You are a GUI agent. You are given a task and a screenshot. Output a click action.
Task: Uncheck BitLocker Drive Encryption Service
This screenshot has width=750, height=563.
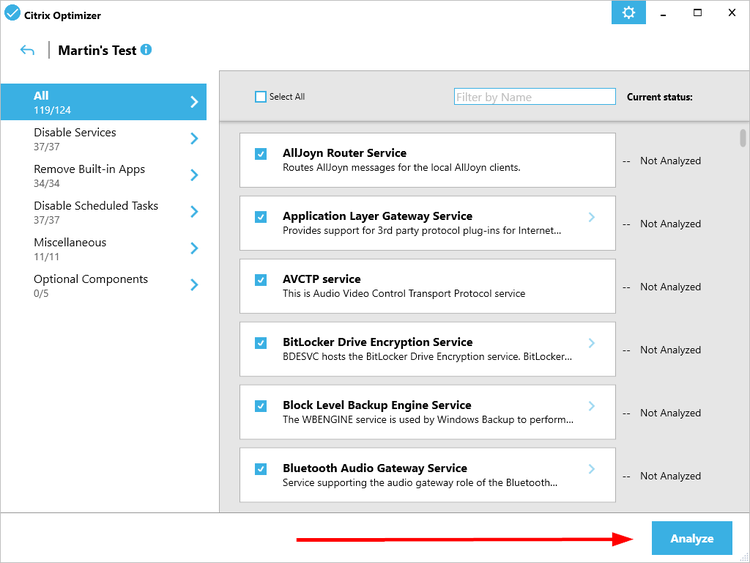pyautogui.click(x=261, y=343)
